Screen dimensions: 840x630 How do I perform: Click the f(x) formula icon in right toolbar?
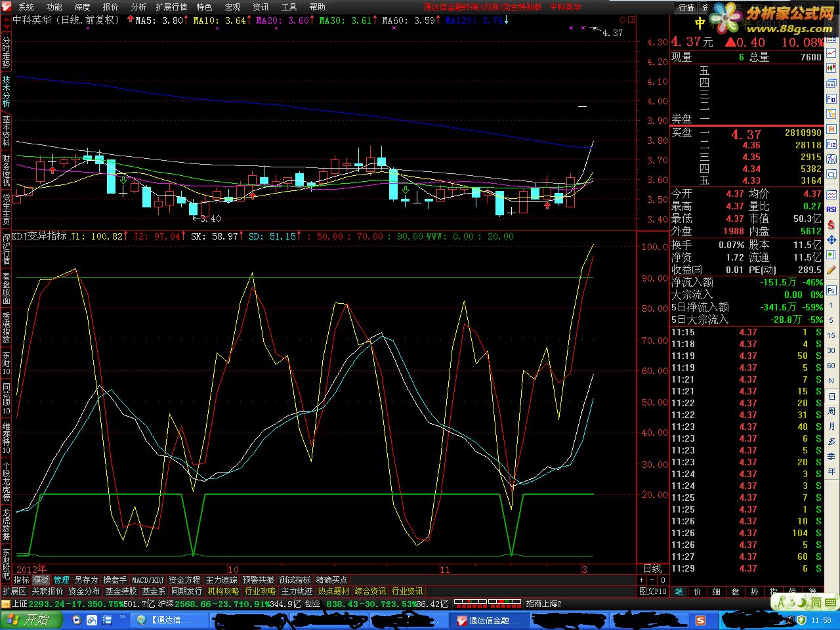[831, 159]
